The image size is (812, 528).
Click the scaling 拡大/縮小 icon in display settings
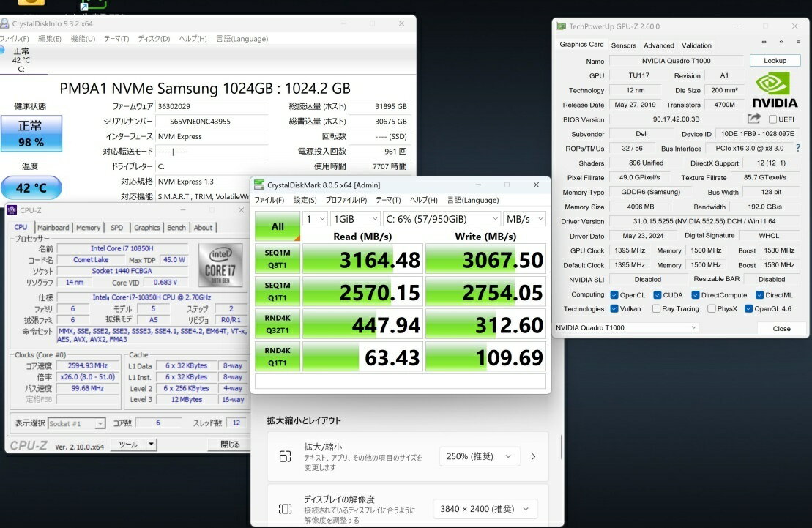[x=285, y=456]
